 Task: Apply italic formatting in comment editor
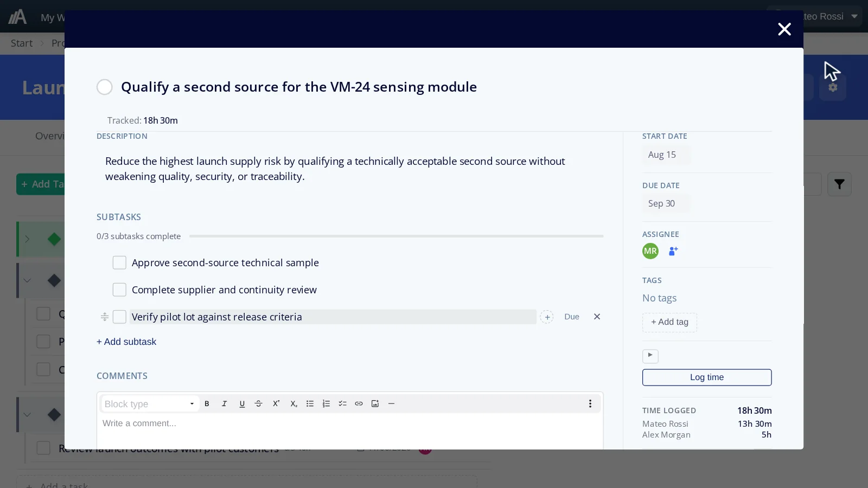[x=224, y=403]
